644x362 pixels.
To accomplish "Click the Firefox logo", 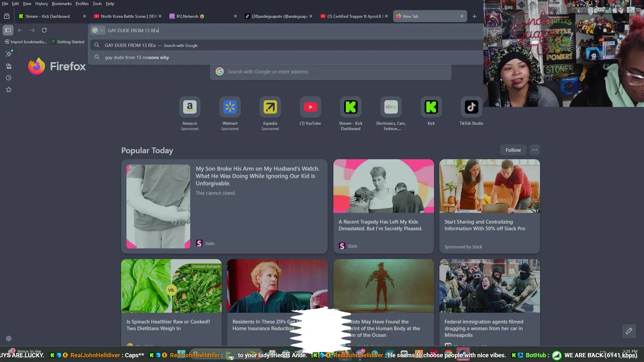I will pyautogui.click(x=57, y=66).
